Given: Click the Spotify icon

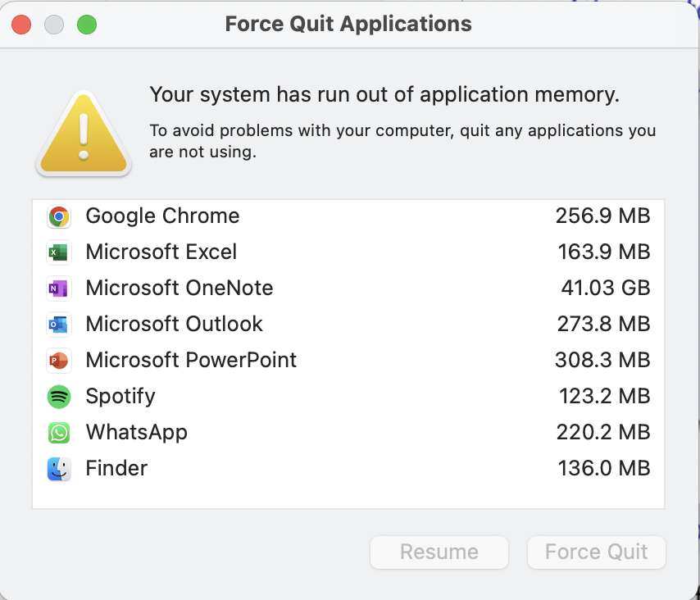Looking at the screenshot, I should 59,397.
